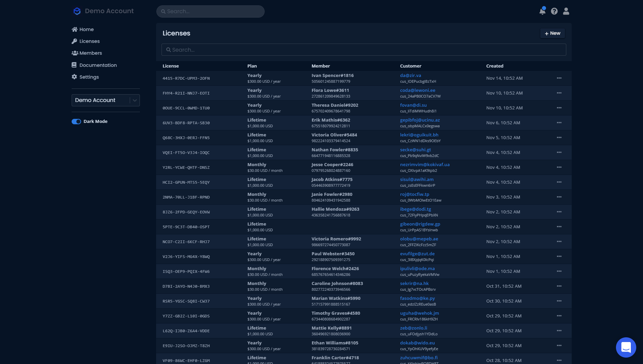Open options menu for license 4415-R7DC-UPM3-2OFN
643x364 pixels.
(559, 78)
